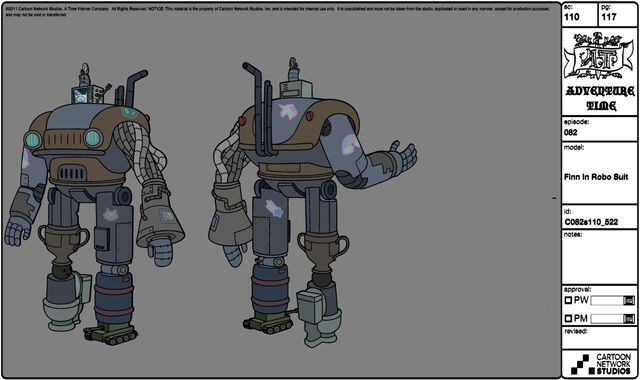The width and height of the screenshot is (640, 380).
Task: Click the "notes:" field label
Action: pos(573,235)
